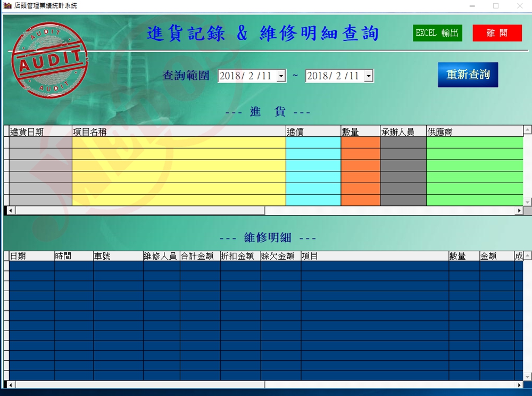Click the 進貨日期 column header
This screenshot has height=396, width=532.
point(40,131)
